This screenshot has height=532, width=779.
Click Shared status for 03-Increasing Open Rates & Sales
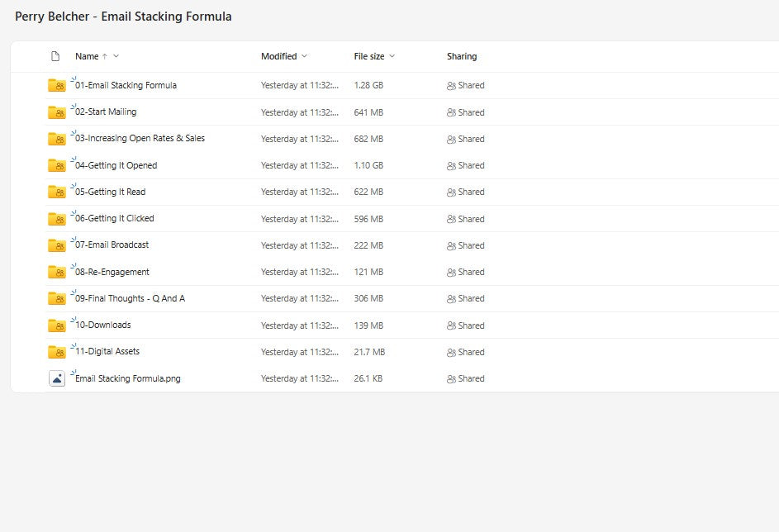point(466,139)
